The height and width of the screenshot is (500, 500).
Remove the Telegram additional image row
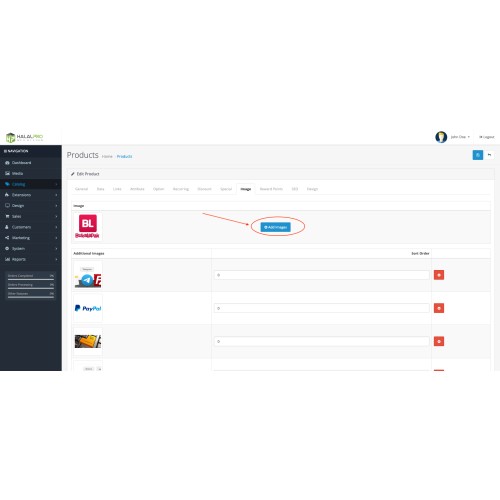439,275
